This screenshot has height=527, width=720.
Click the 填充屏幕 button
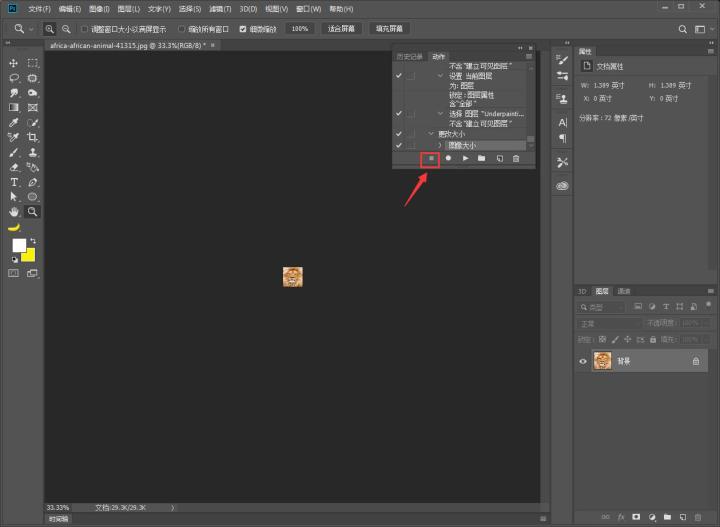391,29
